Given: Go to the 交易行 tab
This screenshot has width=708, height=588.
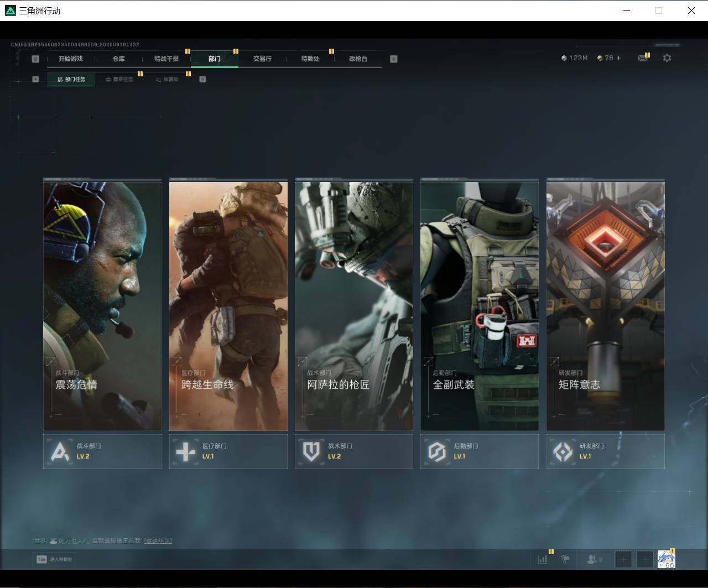Looking at the screenshot, I should click(x=262, y=59).
